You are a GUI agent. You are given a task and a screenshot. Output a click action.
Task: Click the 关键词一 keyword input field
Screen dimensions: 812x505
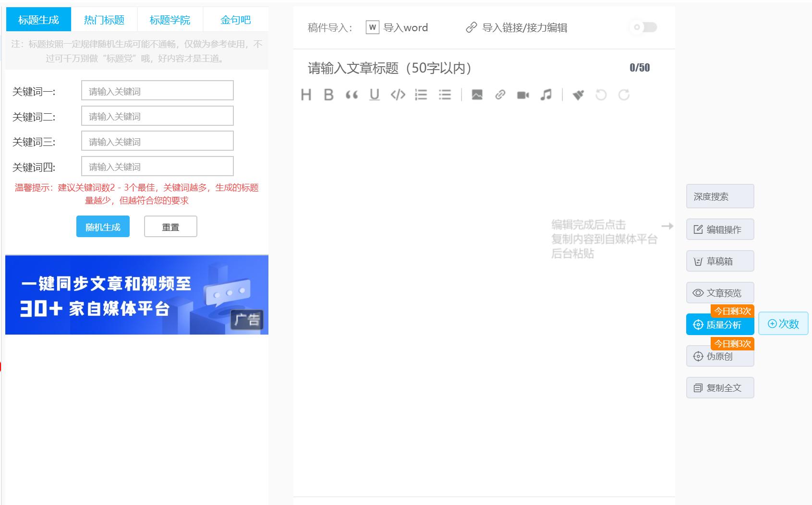point(157,90)
